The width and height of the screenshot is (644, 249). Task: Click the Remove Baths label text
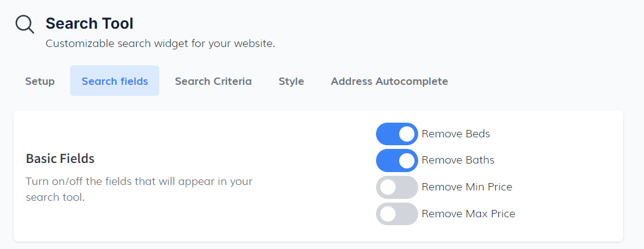click(x=458, y=161)
